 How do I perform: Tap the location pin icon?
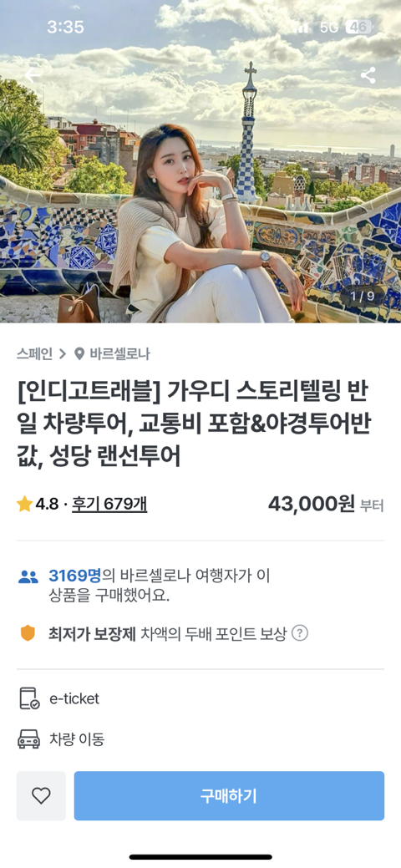pos(79,353)
